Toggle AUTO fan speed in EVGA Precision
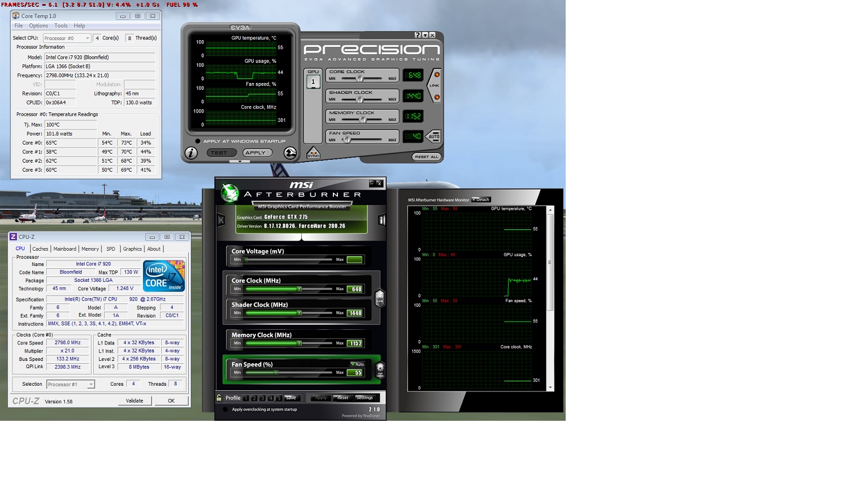The image size is (868, 488). [x=433, y=137]
